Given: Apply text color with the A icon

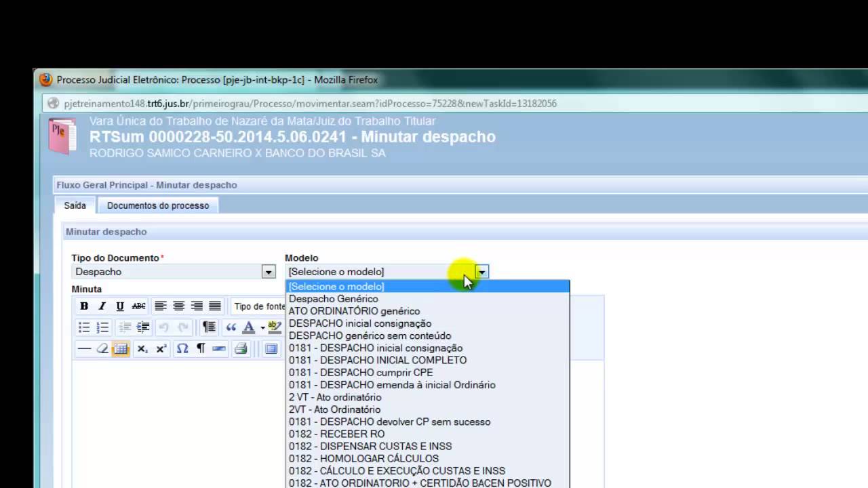Looking at the screenshot, I should [249, 328].
